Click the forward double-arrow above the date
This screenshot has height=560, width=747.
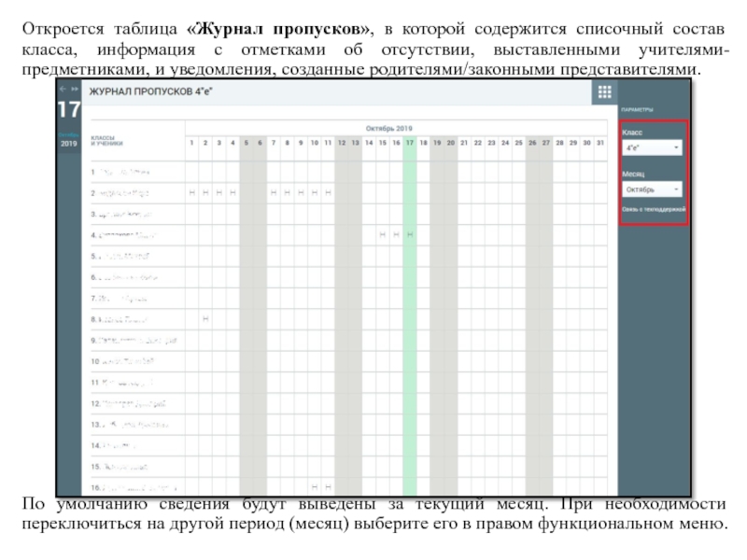click(74, 89)
